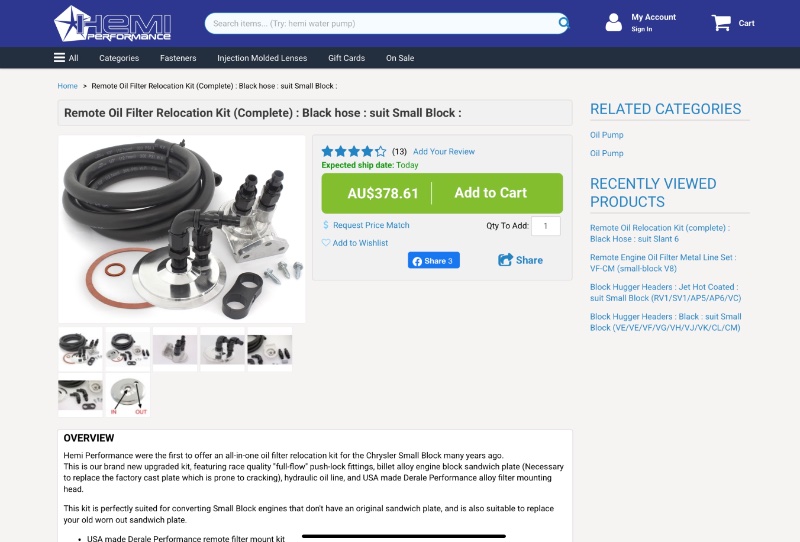Click Request Price Match link
The image size is (800, 542).
point(371,225)
